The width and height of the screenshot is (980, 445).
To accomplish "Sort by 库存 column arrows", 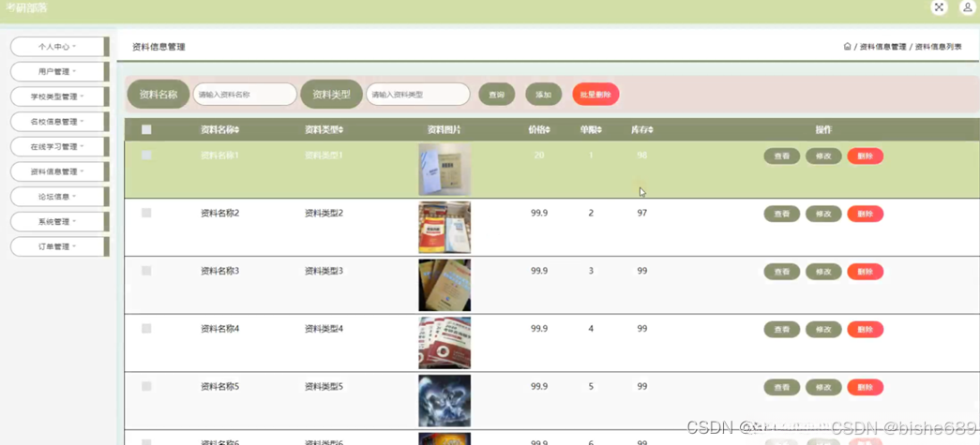I will click(x=651, y=130).
